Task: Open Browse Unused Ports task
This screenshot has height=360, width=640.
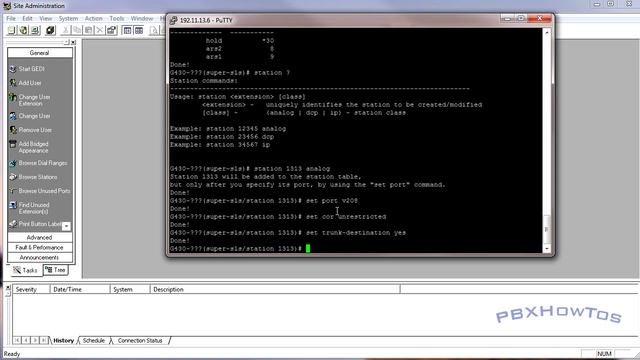Action: pyautogui.click(x=40, y=191)
